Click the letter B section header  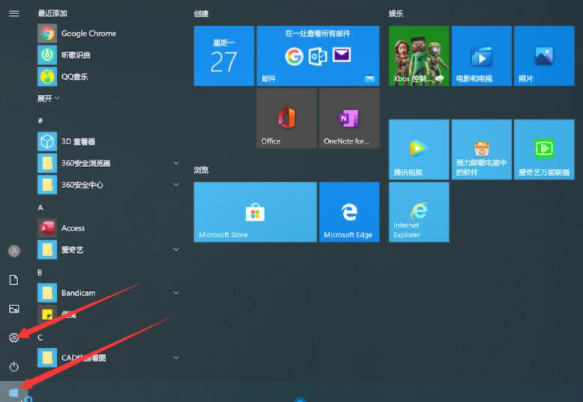tap(40, 273)
